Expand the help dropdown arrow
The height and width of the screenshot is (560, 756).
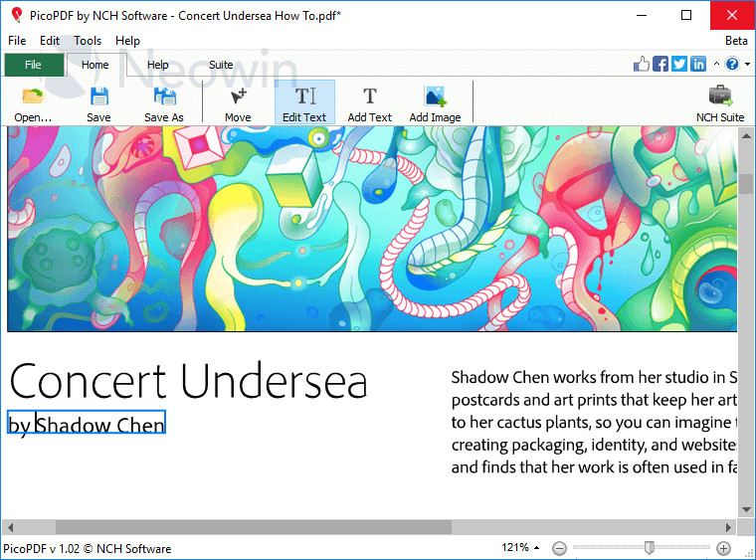[x=745, y=65]
